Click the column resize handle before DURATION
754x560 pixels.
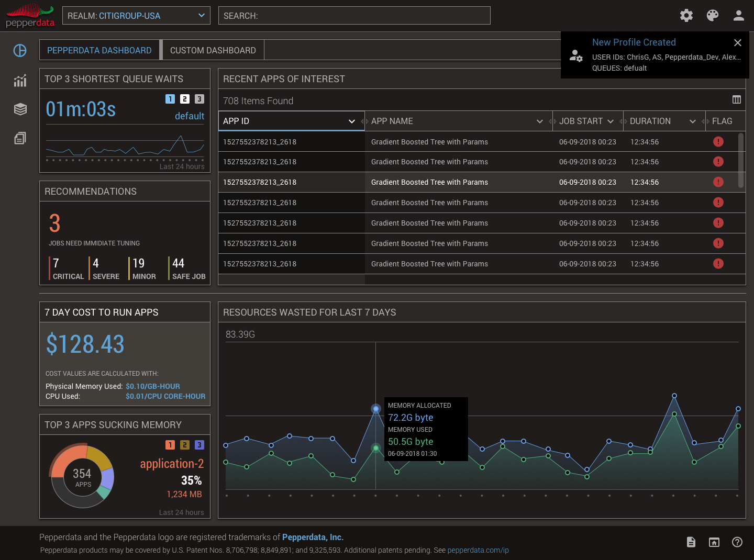point(623,121)
